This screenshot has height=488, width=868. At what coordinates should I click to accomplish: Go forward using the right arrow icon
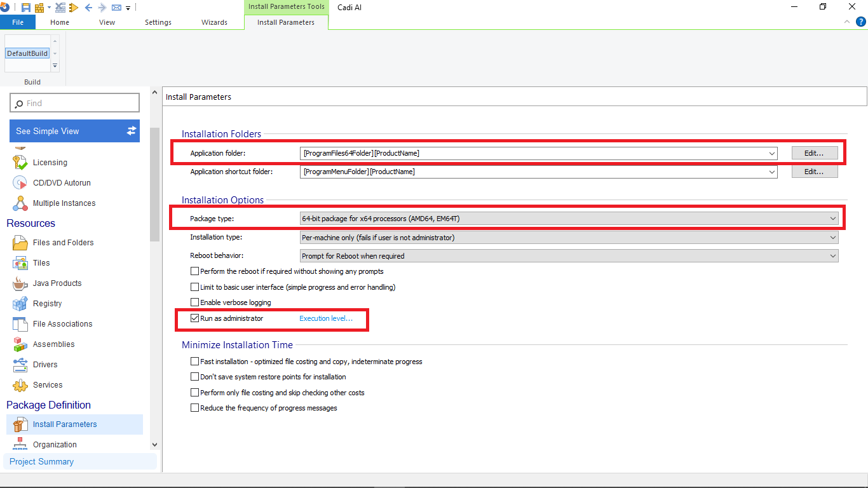(102, 8)
